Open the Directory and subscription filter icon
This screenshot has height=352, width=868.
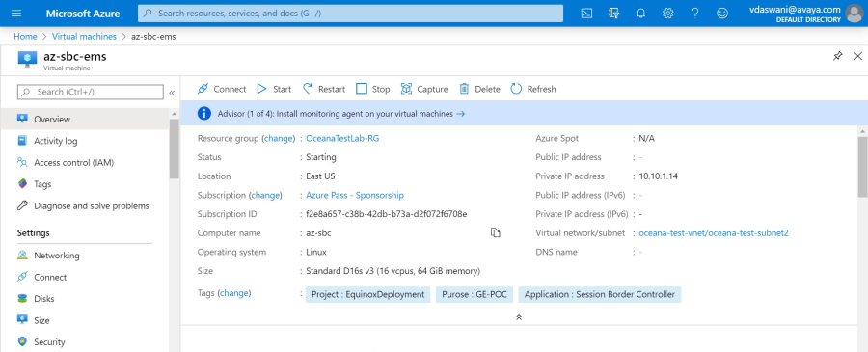point(613,14)
